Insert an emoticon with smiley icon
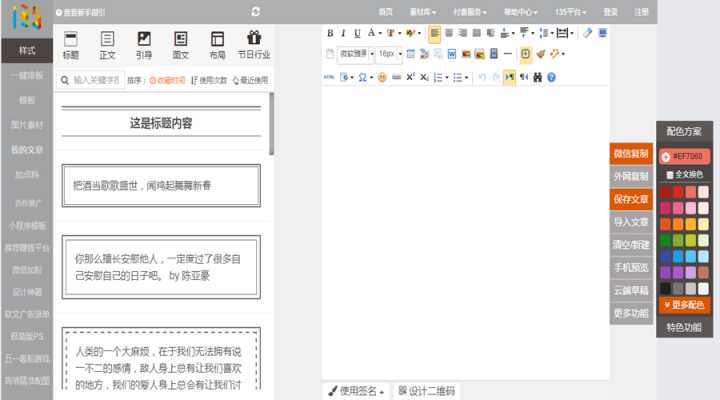Image resolution: width=720 pixels, height=400 pixels. [x=382, y=77]
